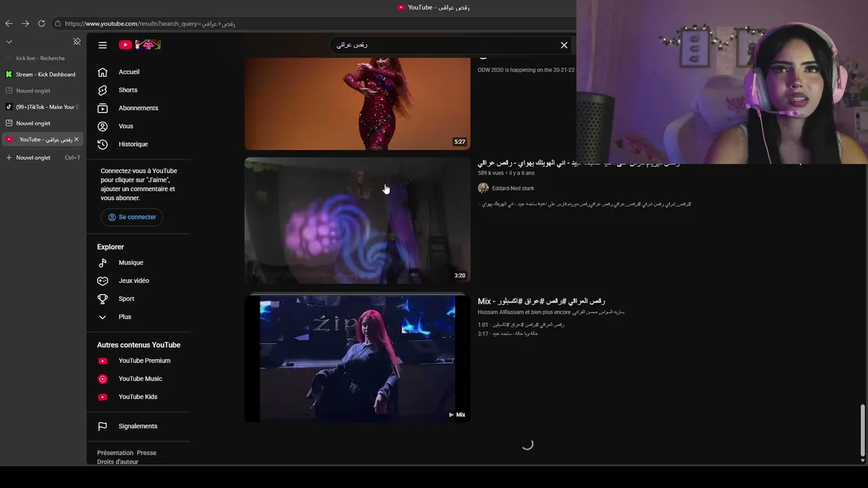Click the 'Présentation' footer link

click(x=115, y=453)
